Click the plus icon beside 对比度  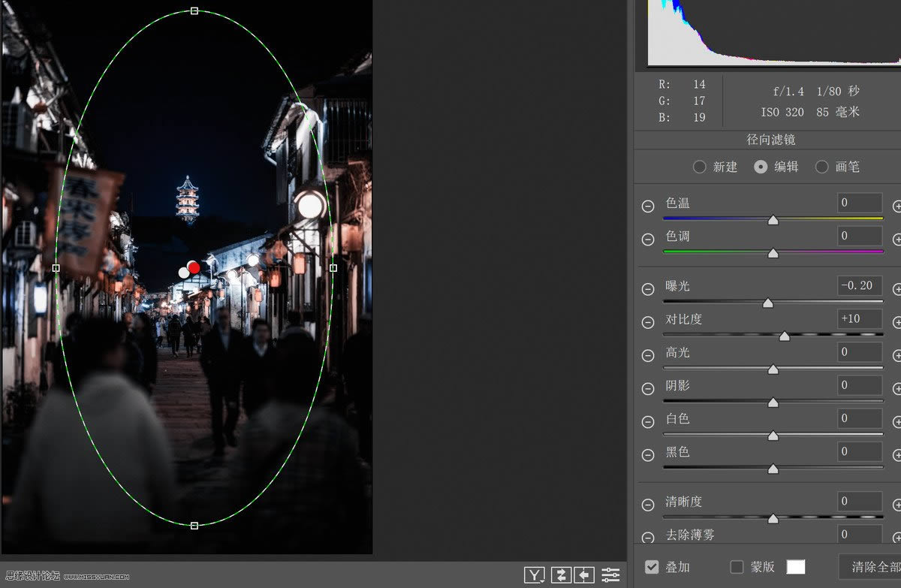pyautogui.click(x=897, y=322)
